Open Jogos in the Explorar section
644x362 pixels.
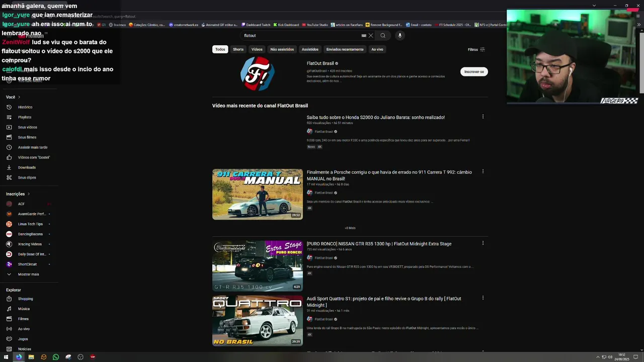click(x=23, y=339)
